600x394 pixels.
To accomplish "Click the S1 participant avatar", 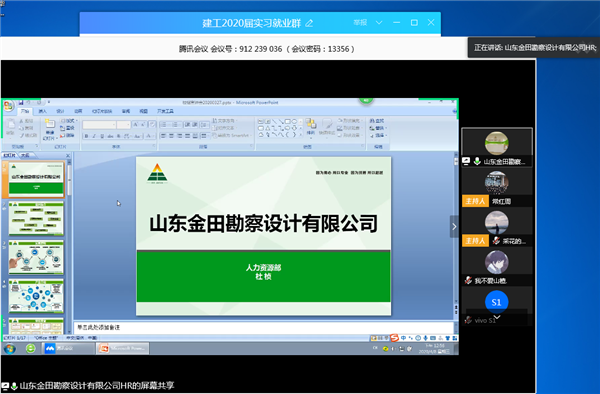I will (x=496, y=302).
